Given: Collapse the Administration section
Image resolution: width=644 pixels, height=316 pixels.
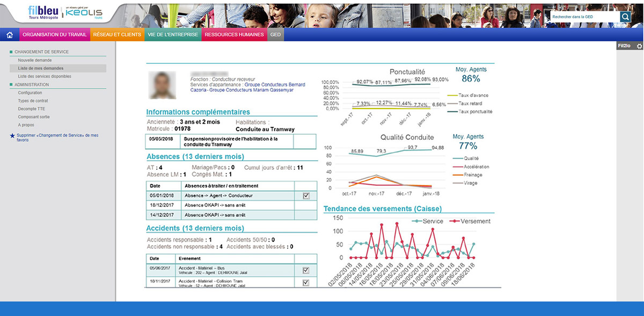Looking at the screenshot, I should 32,85.
